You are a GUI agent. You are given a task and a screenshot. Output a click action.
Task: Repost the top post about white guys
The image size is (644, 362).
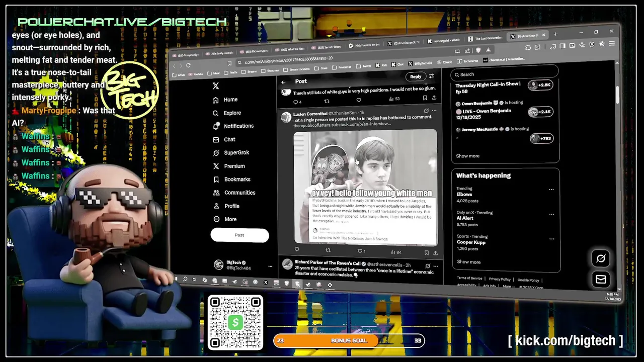pyautogui.click(x=327, y=101)
